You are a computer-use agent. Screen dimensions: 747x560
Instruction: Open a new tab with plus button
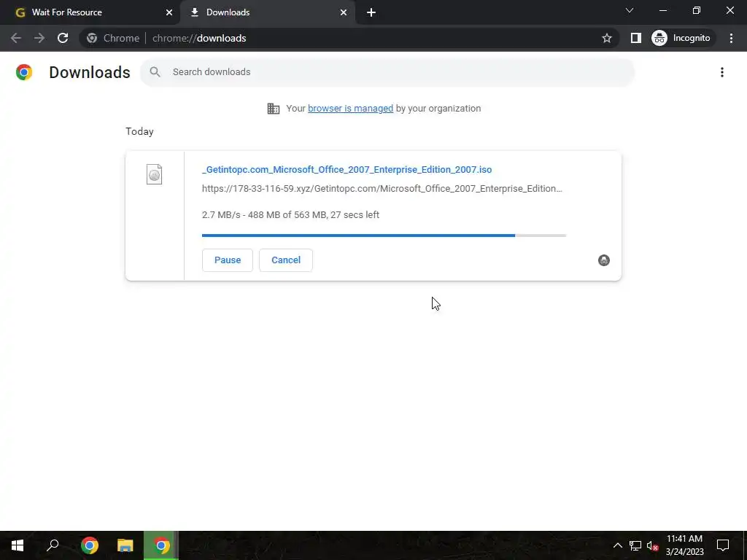pyautogui.click(x=371, y=12)
